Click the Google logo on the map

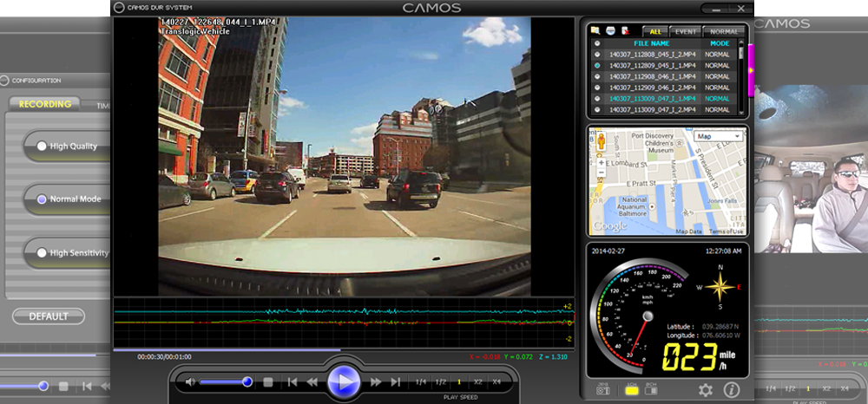click(x=610, y=226)
